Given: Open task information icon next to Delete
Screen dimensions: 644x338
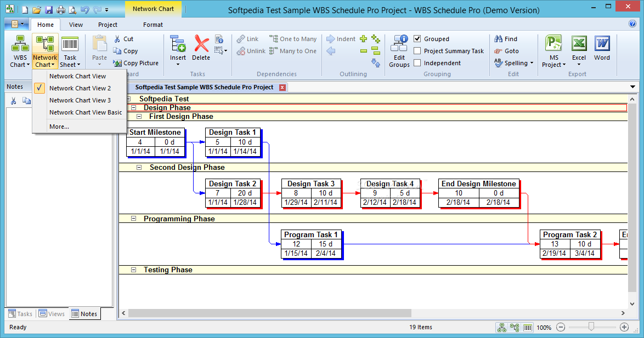Looking at the screenshot, I should [x=219, y=39].
